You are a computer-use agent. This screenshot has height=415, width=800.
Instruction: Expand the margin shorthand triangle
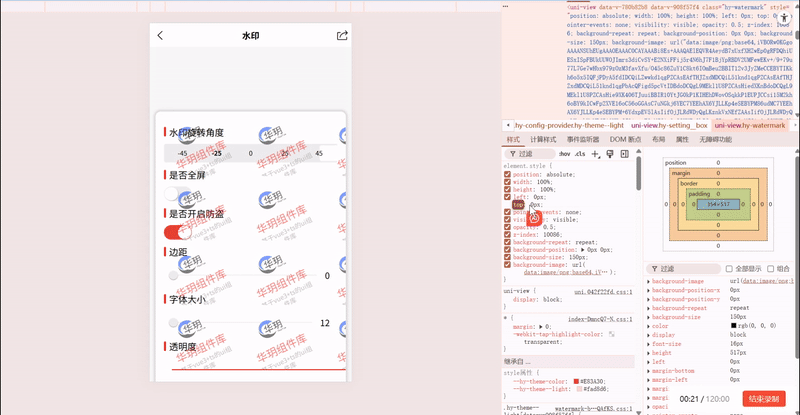(541, 327)
